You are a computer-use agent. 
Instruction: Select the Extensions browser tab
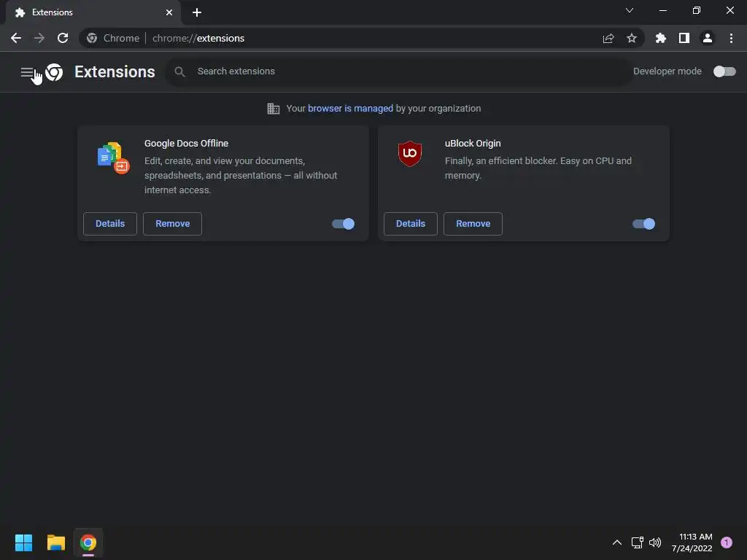pyautogui.click(x=93, y=12)
